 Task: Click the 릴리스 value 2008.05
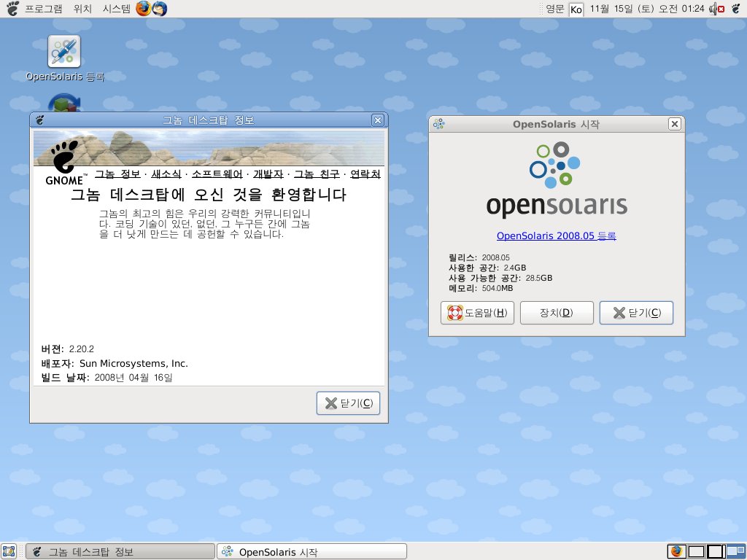click(495, 257)
